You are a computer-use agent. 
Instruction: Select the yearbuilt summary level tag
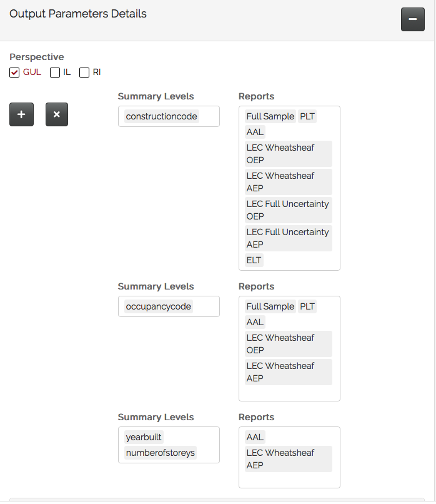[144, 437]
